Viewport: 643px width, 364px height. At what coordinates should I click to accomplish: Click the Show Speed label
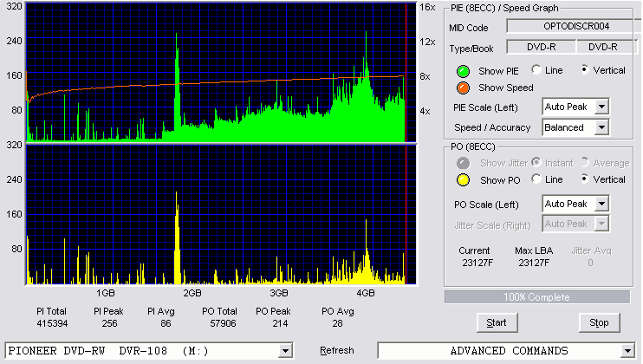tap(506, 88)
